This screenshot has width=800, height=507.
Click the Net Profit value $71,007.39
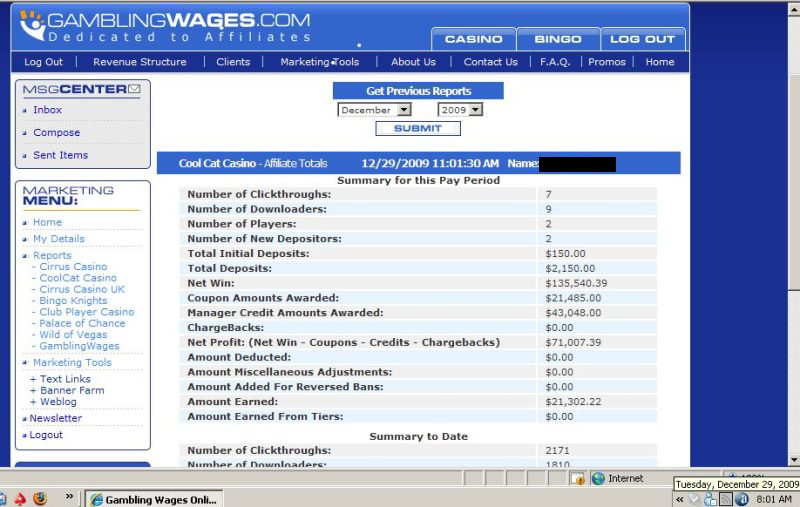point(573,342)
